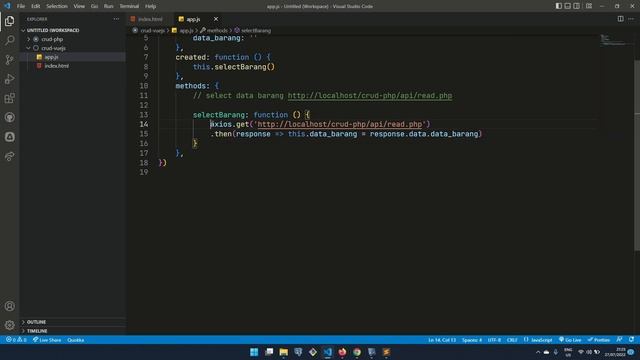The image size is (640, 360).
Task: Open the Windows Start button
Action: click(x=254, y=352)
